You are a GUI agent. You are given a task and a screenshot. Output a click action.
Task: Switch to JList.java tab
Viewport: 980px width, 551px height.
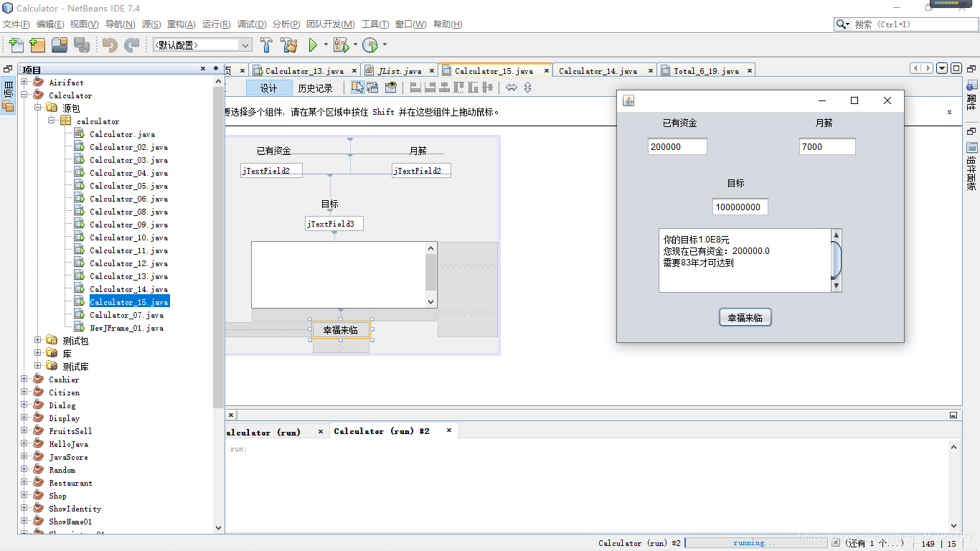399,71
